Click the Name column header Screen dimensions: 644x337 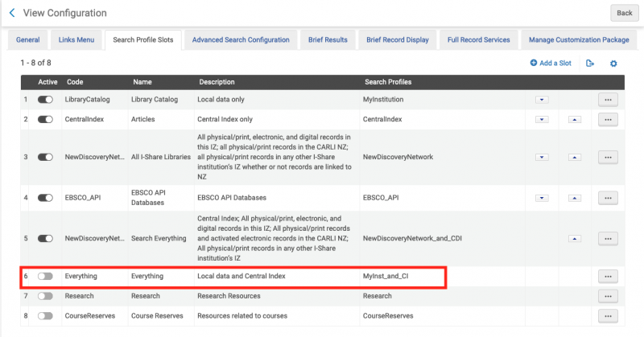pos(142,82)
